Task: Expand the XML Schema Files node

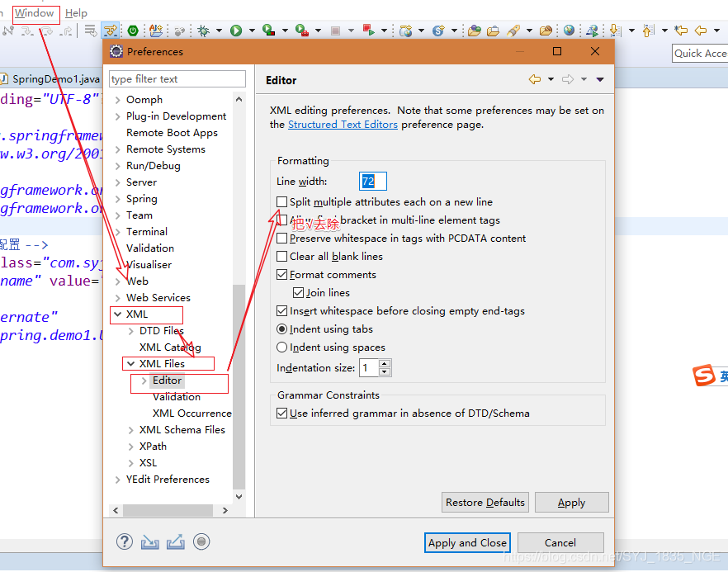Action: click(131, 430)
